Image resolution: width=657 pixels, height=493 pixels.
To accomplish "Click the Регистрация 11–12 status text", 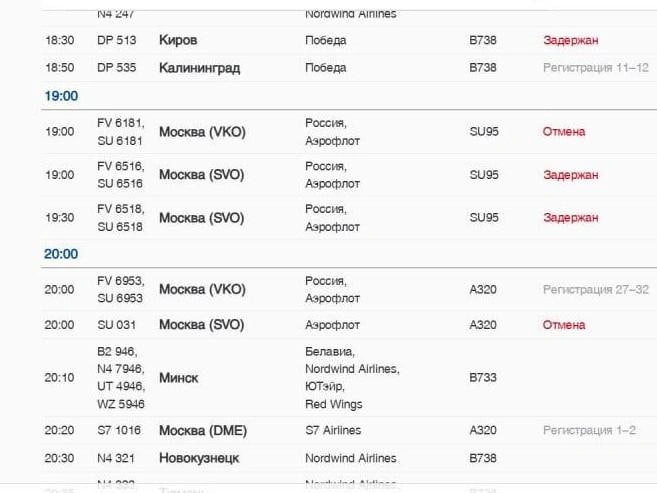I will click(x=595, y=68).
